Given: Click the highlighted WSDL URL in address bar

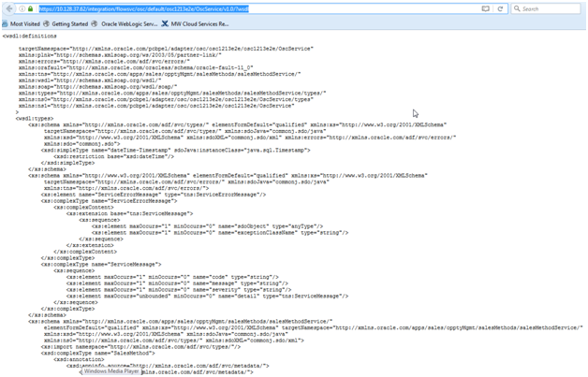Looking at the screenshot, I should pyautogui.click(x=144, y=8).
